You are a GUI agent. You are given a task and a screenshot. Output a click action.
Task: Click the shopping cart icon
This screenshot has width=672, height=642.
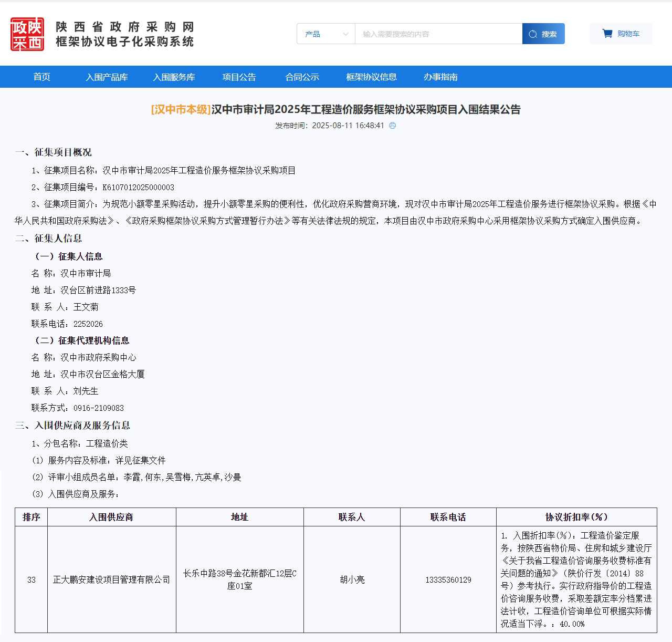[x=607, y=34]
